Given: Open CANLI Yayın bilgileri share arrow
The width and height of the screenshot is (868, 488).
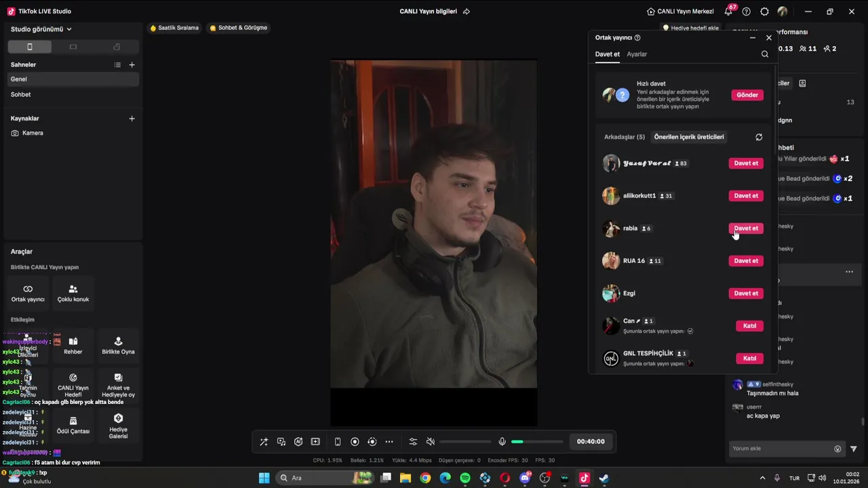Looking at the screenshot, I should click(466, 12).
